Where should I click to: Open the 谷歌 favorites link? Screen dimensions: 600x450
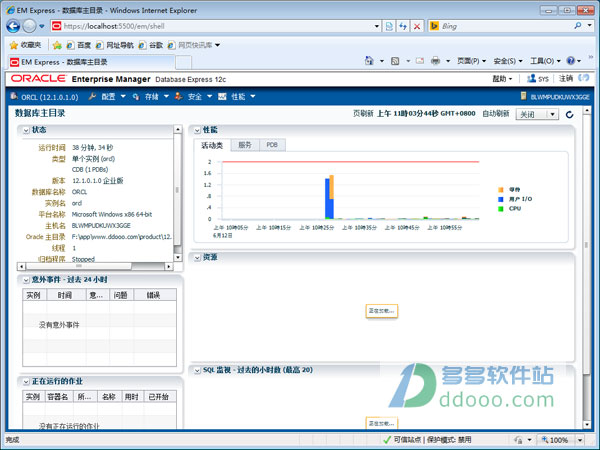pyautogui.click(x=151, y=45)
